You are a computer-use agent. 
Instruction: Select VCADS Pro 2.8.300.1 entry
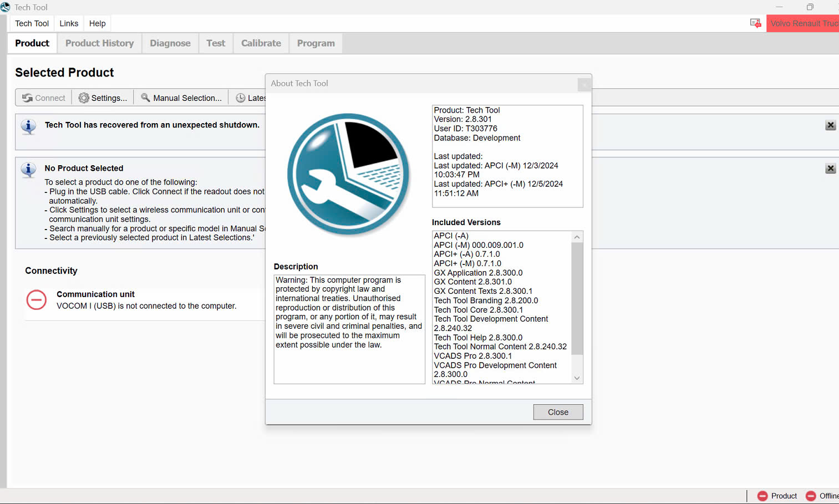(x=472, y=356)
